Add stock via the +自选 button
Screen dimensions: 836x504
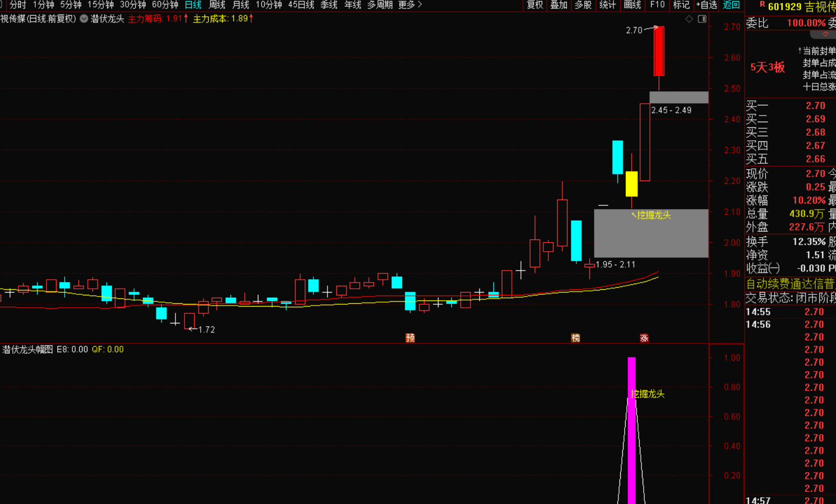(706, 5)
